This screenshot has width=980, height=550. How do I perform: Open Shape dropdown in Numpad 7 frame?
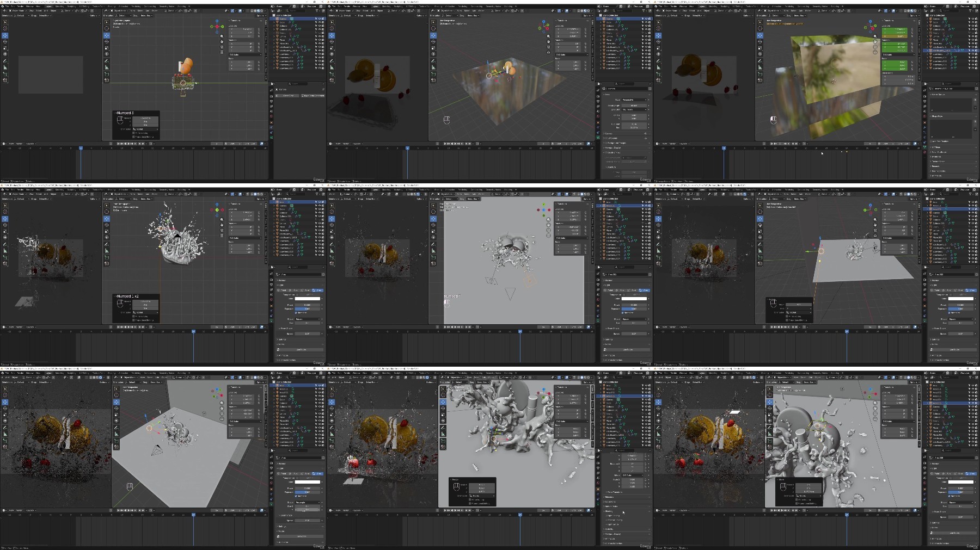tap(635, 319)
